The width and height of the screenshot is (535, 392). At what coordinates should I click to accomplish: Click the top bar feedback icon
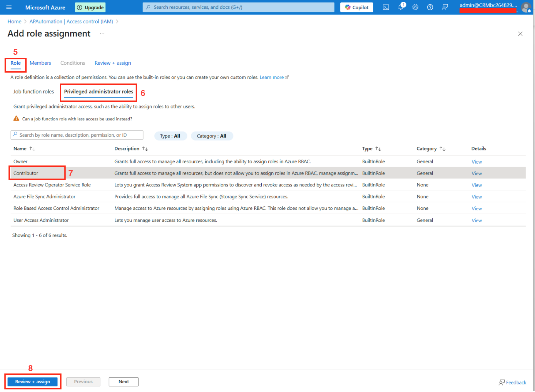445,7
